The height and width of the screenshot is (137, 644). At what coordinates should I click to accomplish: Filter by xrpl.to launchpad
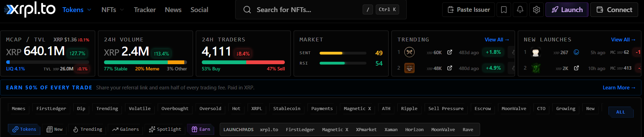(269, 130)
